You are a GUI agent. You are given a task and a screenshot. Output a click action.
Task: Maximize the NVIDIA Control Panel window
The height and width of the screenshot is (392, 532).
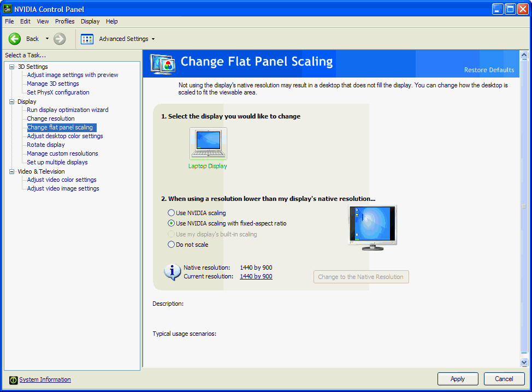[510, 9]
